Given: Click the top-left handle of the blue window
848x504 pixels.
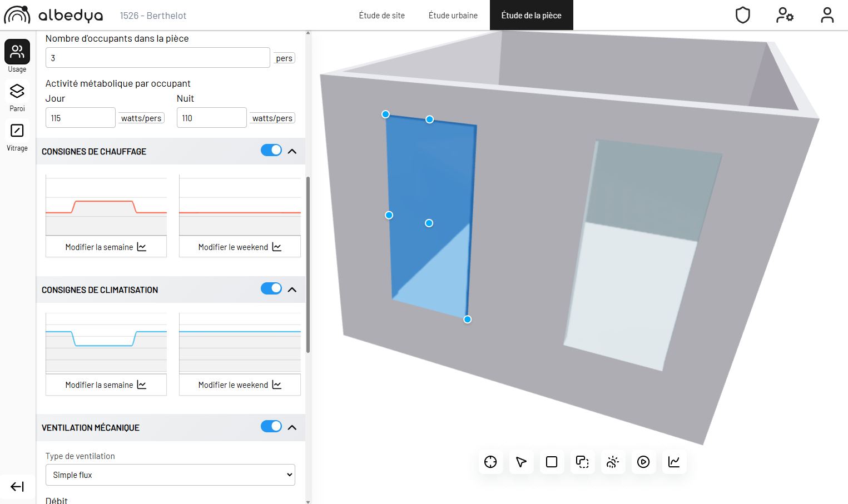Looking at the screenshot, I should pyautogui.click(x=385, y=114).
